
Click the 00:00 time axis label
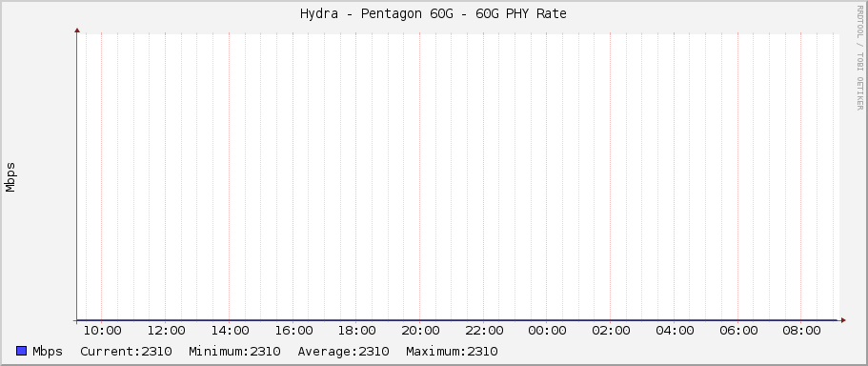[547, 331]
